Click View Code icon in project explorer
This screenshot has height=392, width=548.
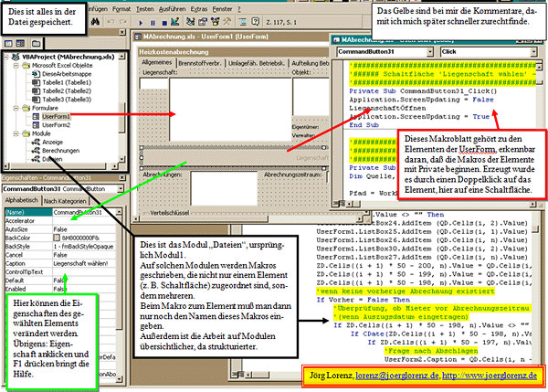[8, 43]
